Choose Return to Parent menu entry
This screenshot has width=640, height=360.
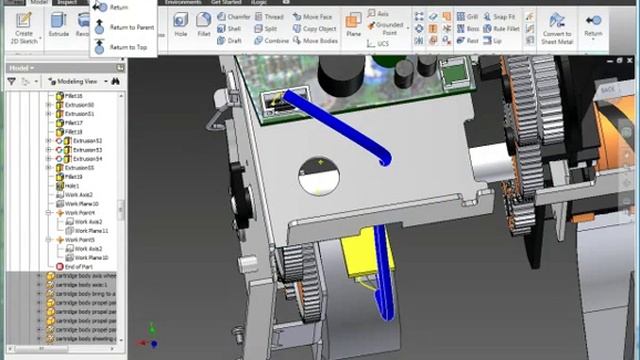[x=124, y=27]
